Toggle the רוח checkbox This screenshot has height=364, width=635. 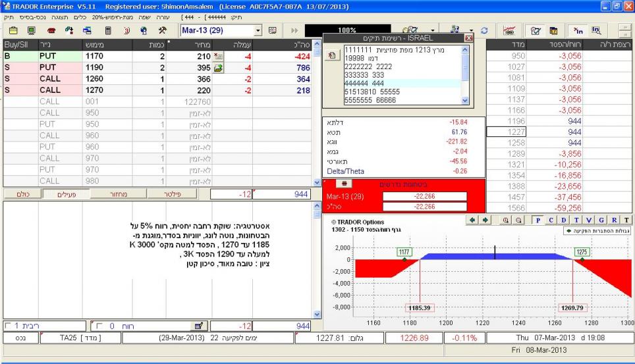click(x=99, y=325)
